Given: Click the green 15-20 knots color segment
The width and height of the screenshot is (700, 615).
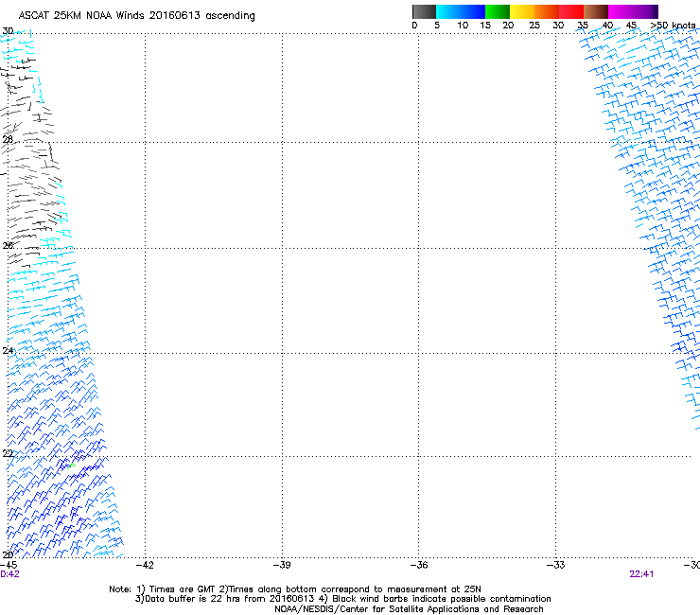Looking at the screenshot, I should tap(498, 11).
